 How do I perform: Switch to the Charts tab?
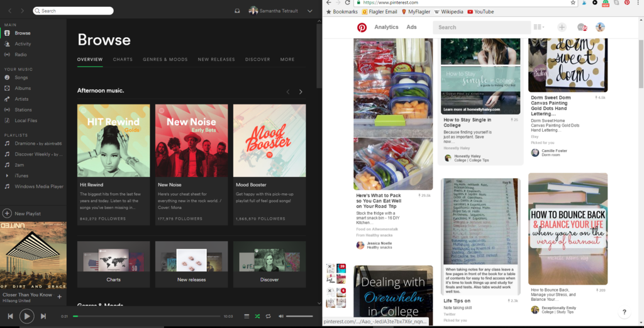[123, 59]
